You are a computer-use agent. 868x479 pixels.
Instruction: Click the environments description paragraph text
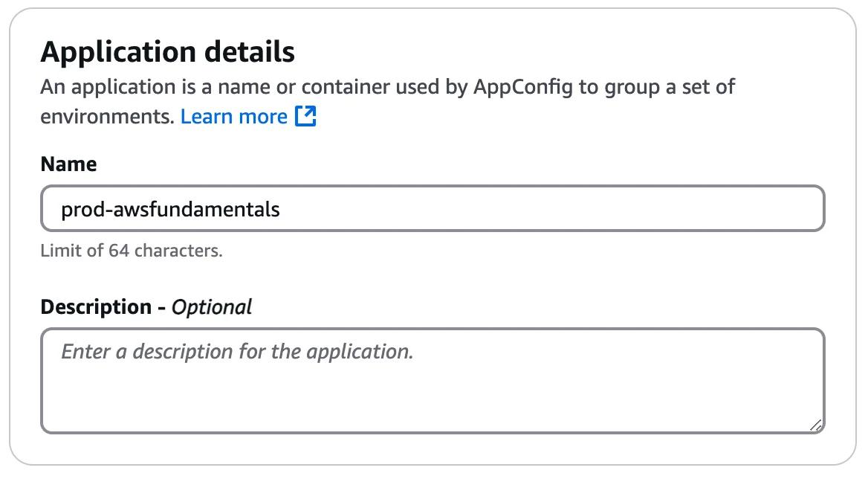pyautogui.click(x=386, y=86)
